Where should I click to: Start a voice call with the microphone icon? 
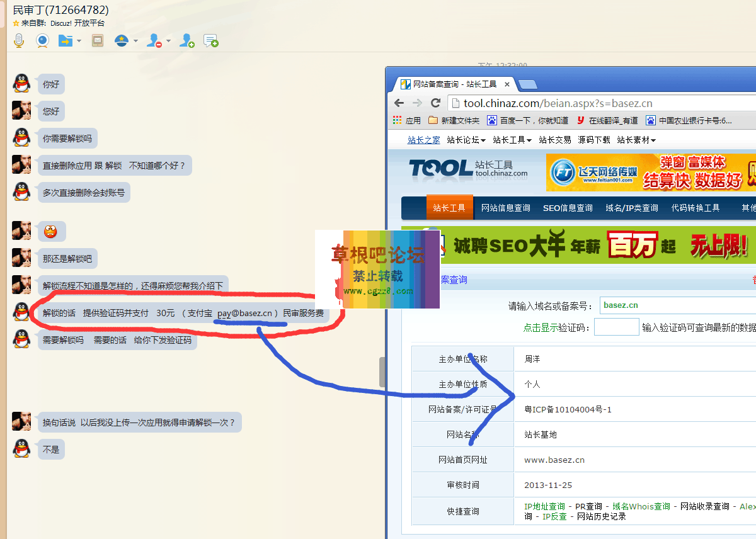[19, 40]
